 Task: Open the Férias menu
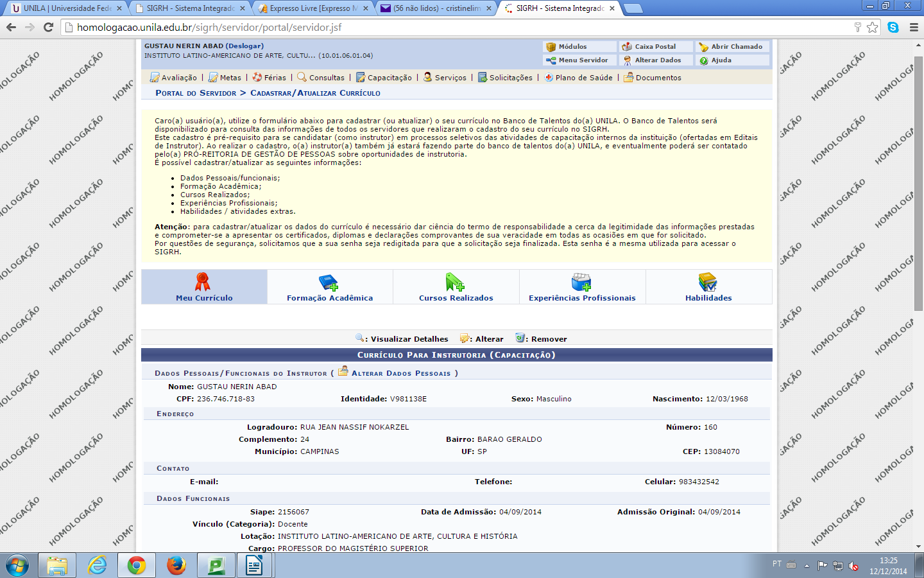(269, 78)
